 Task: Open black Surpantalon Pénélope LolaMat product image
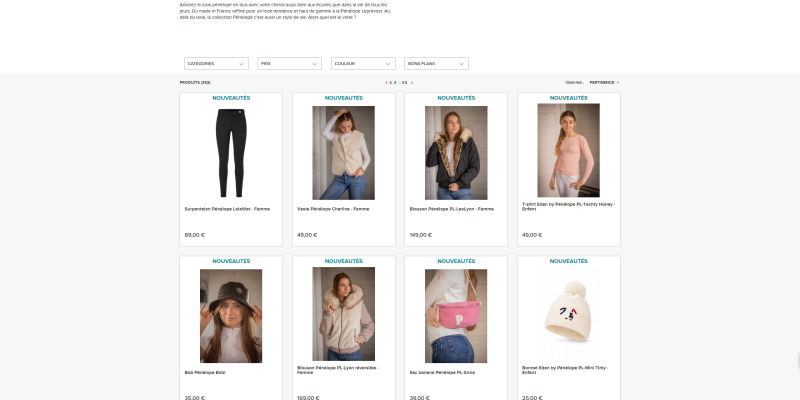point(231,153)
